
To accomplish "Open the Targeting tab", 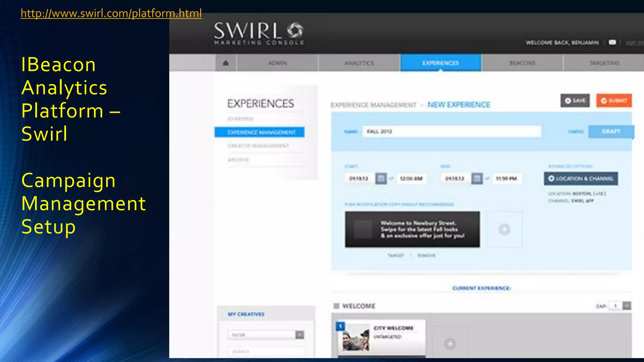I will [604, 63].
